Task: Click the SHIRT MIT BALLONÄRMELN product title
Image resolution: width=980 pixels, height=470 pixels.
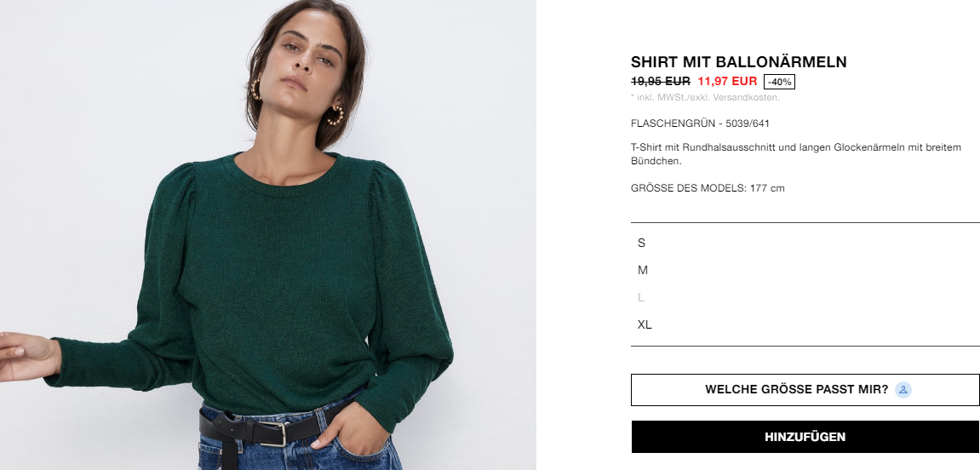Action: 739,62
